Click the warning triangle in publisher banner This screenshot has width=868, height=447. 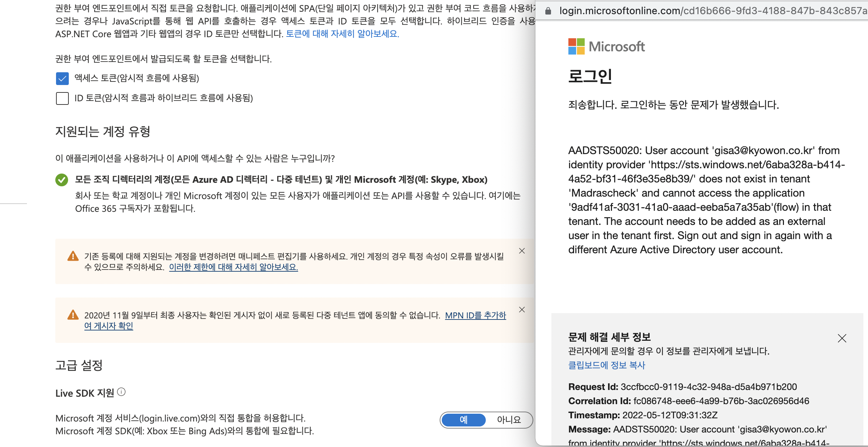point(73,315)
